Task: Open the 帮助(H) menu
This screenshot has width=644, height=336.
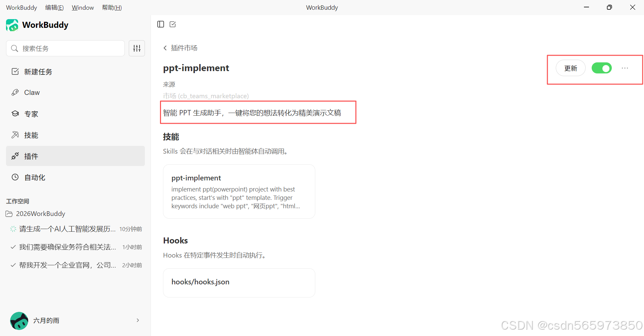Action: pyautogui.click(x=112, y=7)
